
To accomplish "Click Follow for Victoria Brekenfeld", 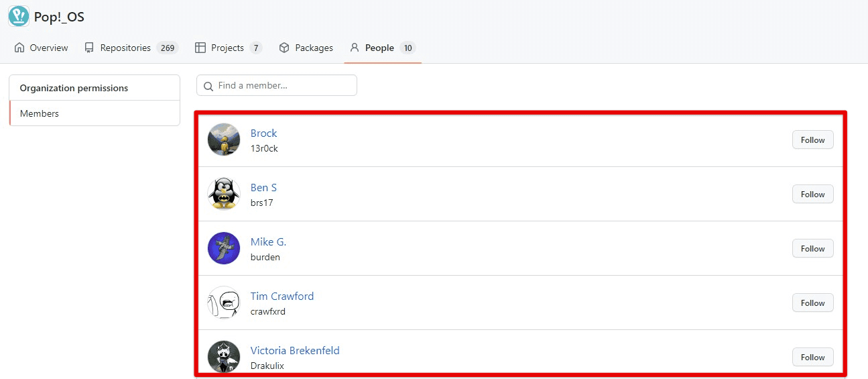I will [x=812, y=357].
